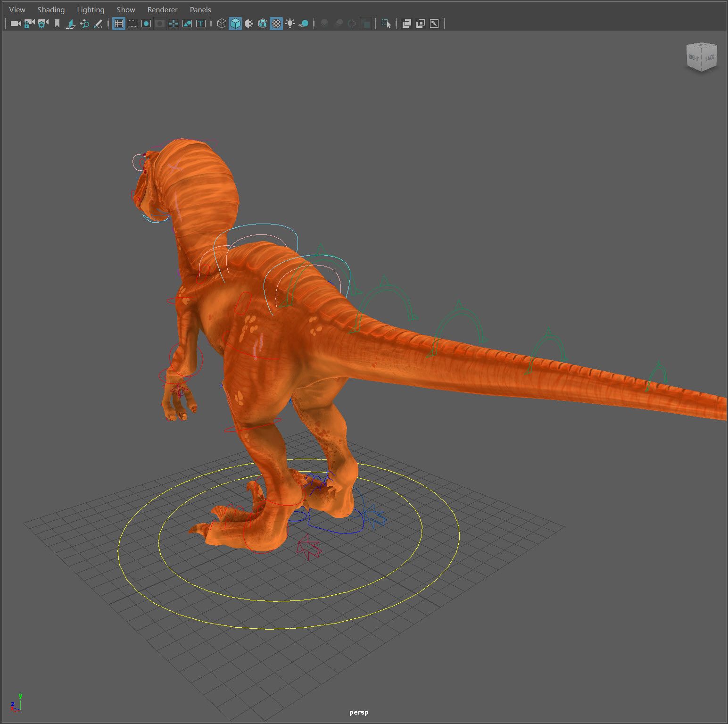Click the persp camera label
Viewport: 728px width, 724px height.
(359, 712)
